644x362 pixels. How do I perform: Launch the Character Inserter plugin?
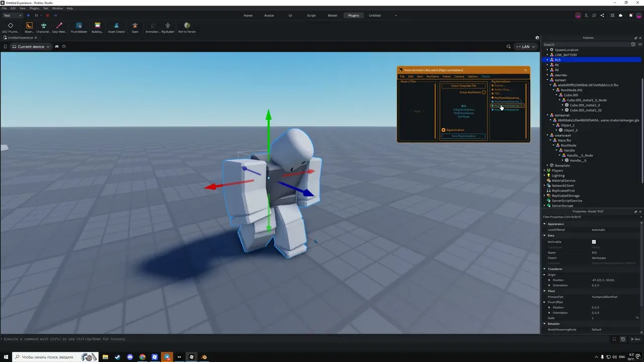(43, 27)
